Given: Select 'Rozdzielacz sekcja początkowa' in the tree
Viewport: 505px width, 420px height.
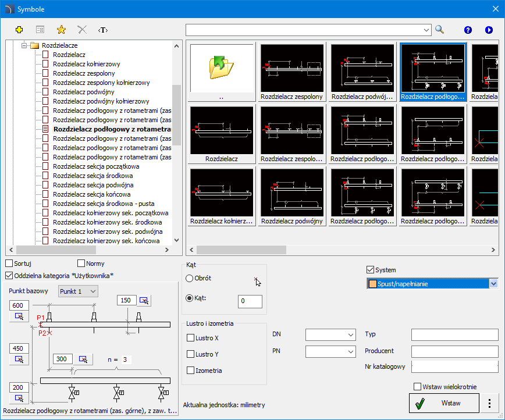Looking at the screenshot, I should click(x=95, y=166).
